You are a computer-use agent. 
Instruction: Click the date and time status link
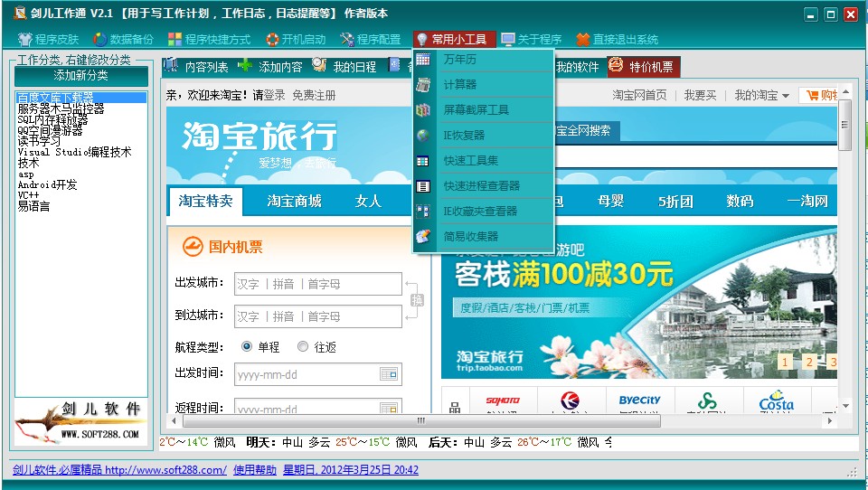[x=351, y=470]
